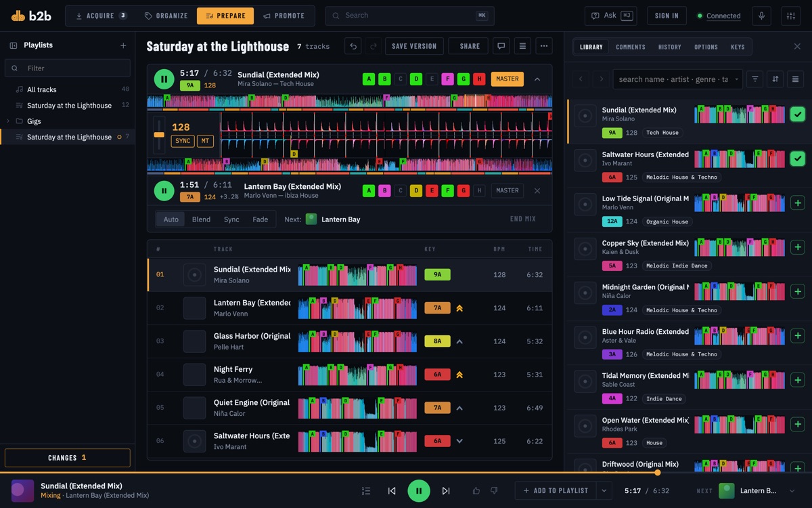Screen dimensions: 812x508
Task: Open the microphone control in top bar
Action: [x=763, y=16]
